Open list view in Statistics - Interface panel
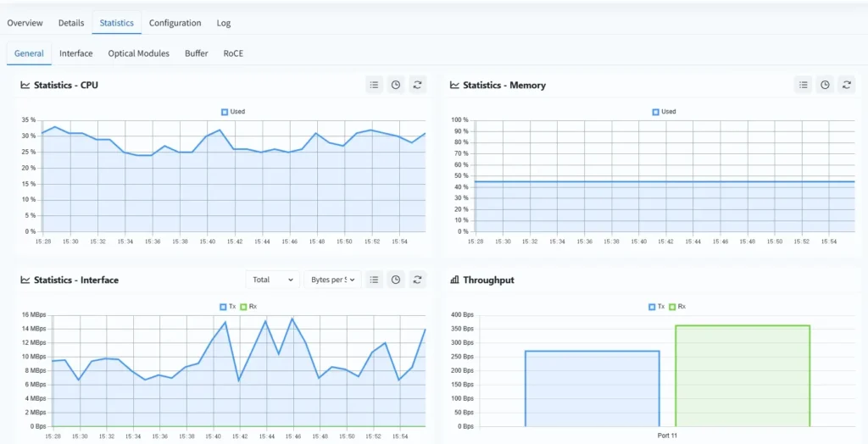Viewport: 868px width, 444px height. pos(375,280)
